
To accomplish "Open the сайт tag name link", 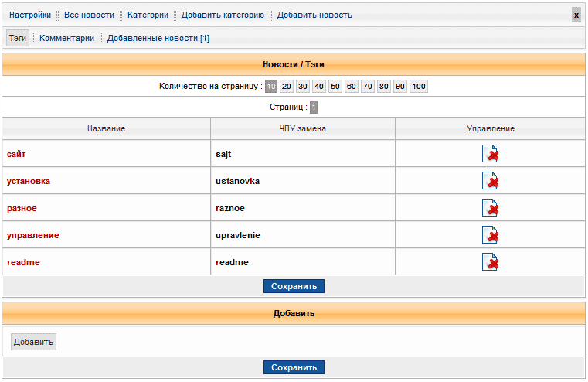I will [16, 154].
